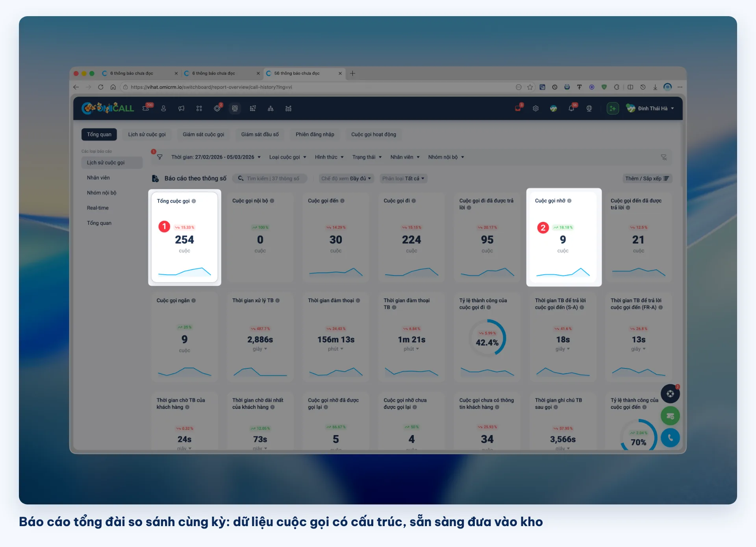Open the Cuộc gọi hoạt động tab
The height and width of the screenshot is (547, 756).
tap(374, 134)
